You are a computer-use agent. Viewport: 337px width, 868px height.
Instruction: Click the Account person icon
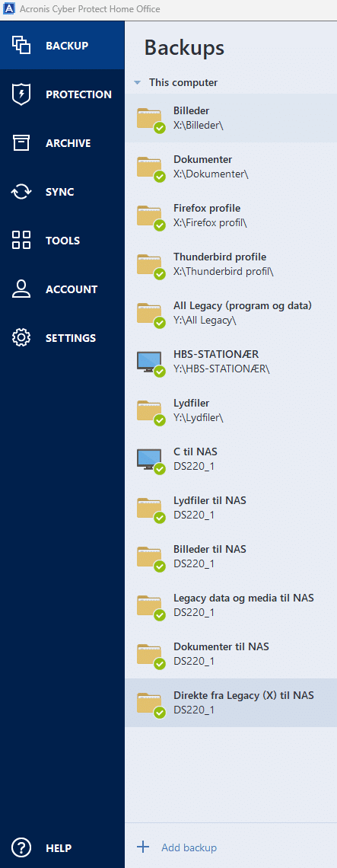coord(21,289)
